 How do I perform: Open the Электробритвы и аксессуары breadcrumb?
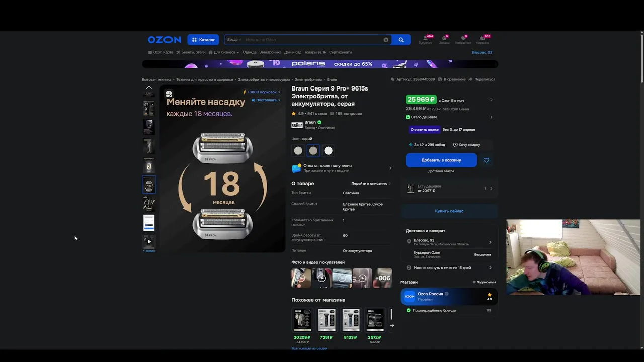264,79
